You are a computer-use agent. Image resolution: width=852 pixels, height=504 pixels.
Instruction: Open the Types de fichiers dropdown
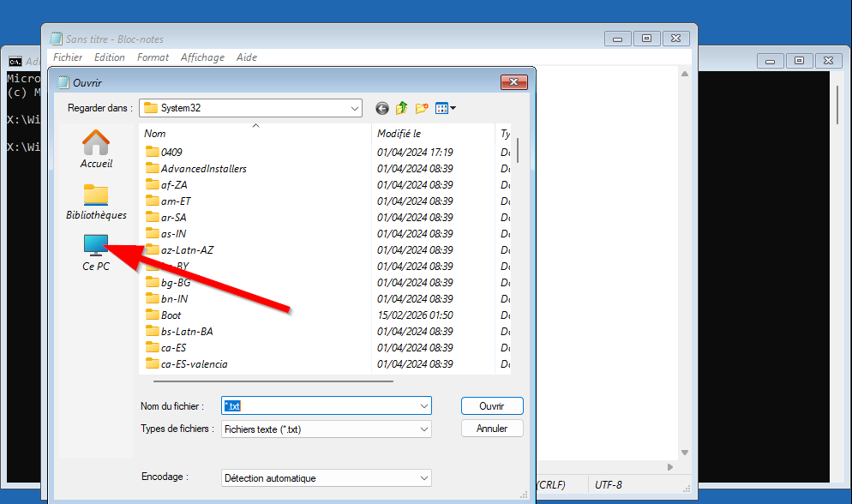[423, 429]
